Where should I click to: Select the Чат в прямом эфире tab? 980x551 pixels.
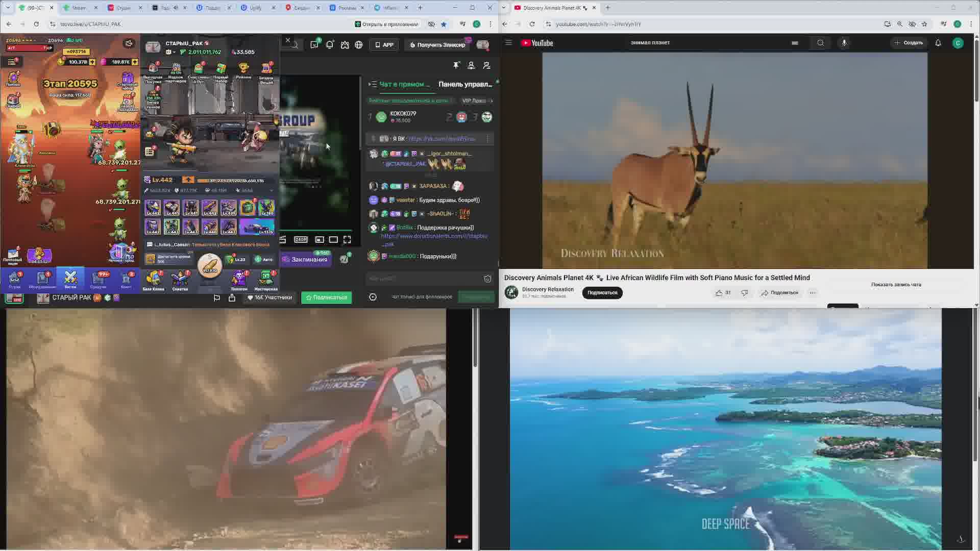404,84
